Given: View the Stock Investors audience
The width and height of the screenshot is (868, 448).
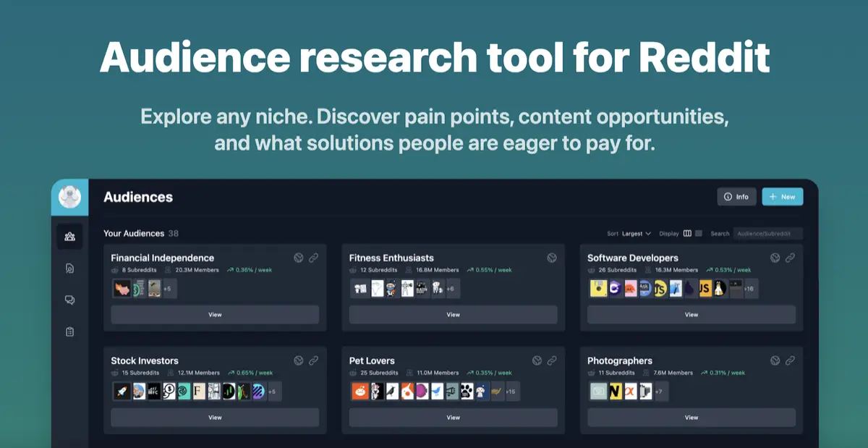Looking at the screenshot, I should pyautogui.click(x=215, y=418).
